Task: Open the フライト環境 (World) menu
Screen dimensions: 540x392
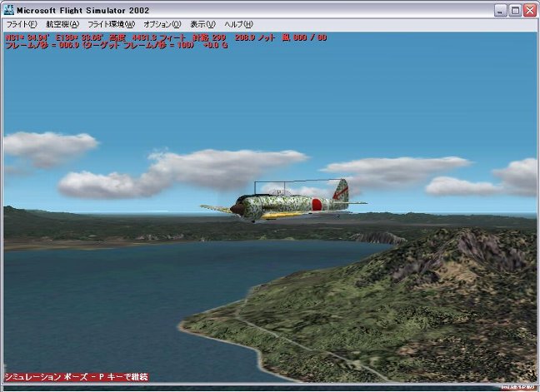Action: [111, 24]
